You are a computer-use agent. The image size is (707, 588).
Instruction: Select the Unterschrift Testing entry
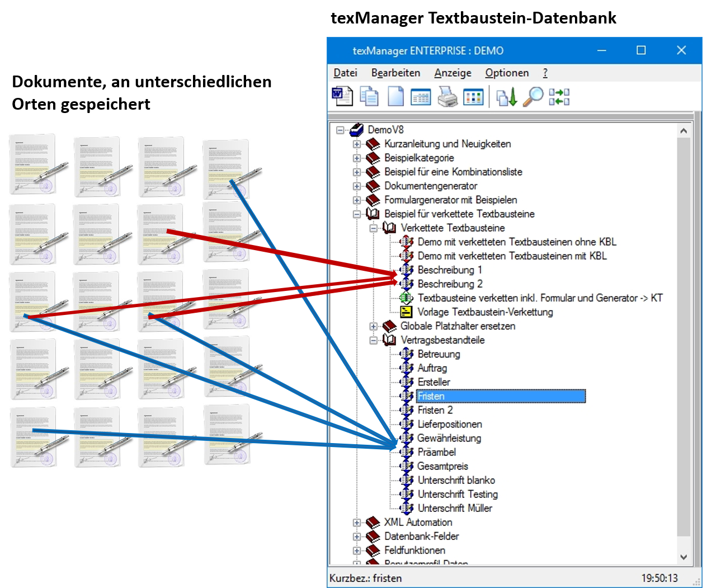pyautogui.click(x=458, y=494)
